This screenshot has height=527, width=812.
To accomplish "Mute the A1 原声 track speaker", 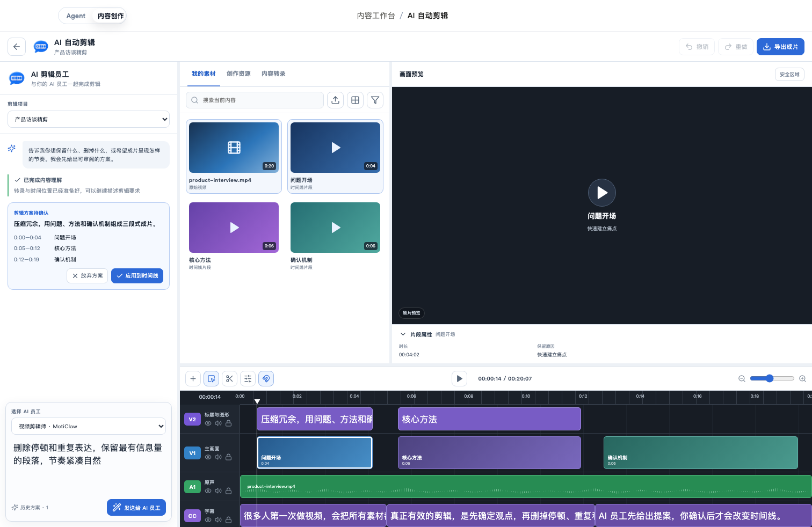I will [218, 491].
